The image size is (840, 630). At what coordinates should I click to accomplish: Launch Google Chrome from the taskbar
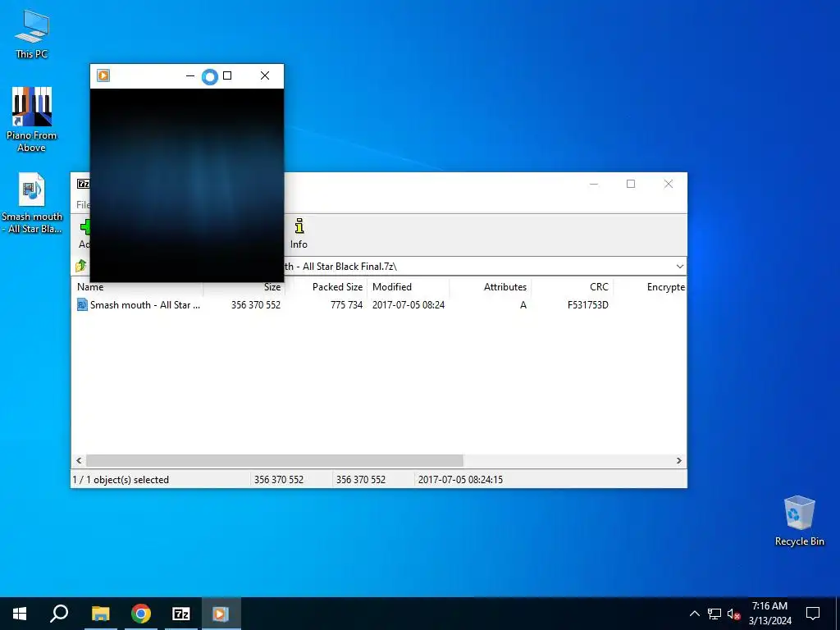(x=141, y=614)
